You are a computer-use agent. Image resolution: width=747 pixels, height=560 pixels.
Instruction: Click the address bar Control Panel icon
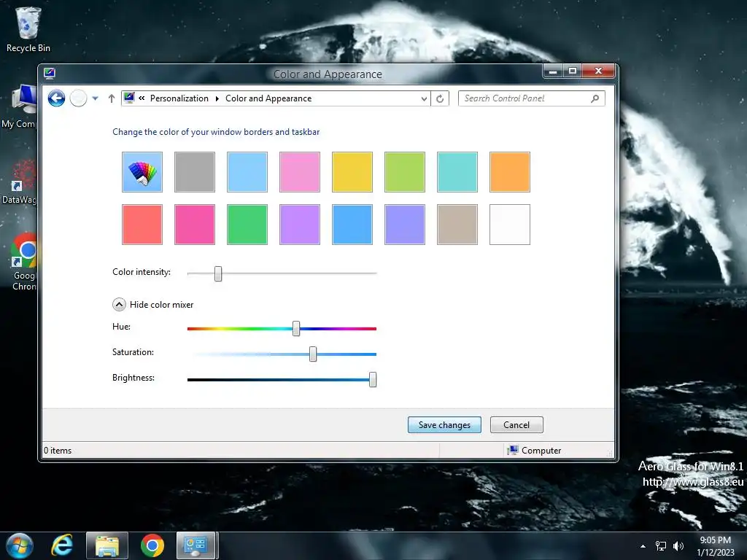pyautogui.click(x=128, y=98)
